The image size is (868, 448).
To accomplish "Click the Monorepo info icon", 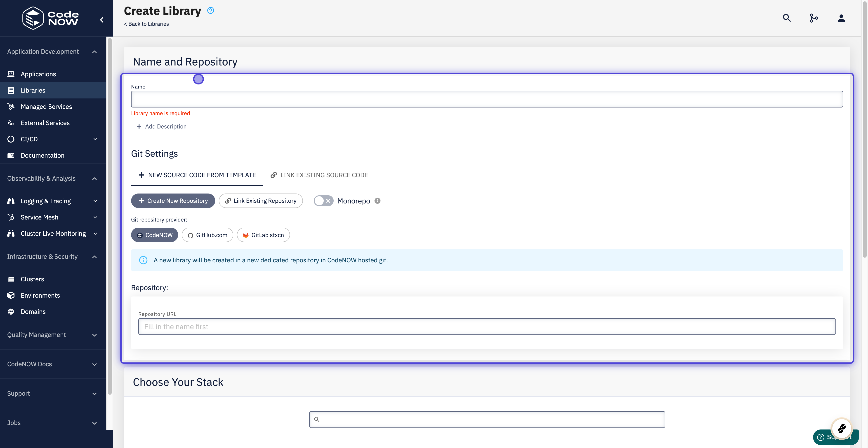I will [x=377, y=201].
